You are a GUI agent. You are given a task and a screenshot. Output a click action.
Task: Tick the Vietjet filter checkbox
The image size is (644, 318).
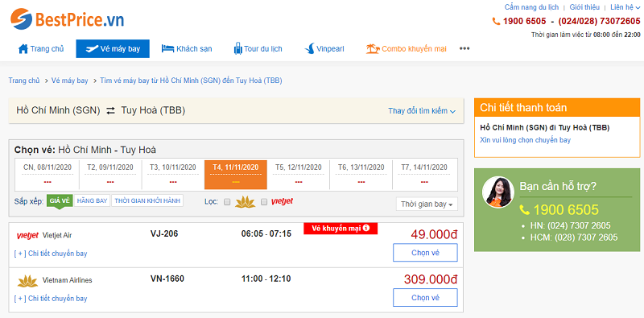point(264,202)
